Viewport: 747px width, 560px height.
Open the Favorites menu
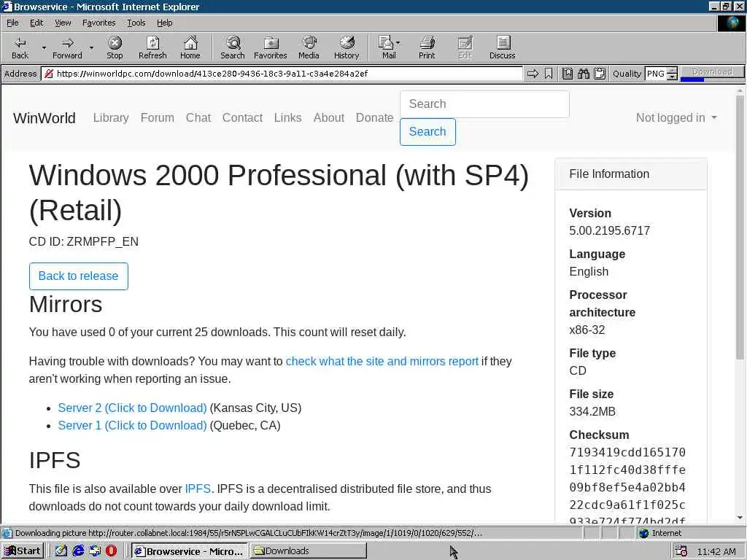pos(98,23)
